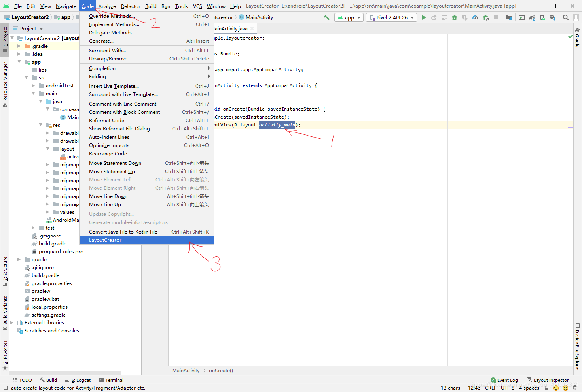Open the Layout Inspector panel
582x392 pixels.
pyautogui.click(x=548, y=380)
